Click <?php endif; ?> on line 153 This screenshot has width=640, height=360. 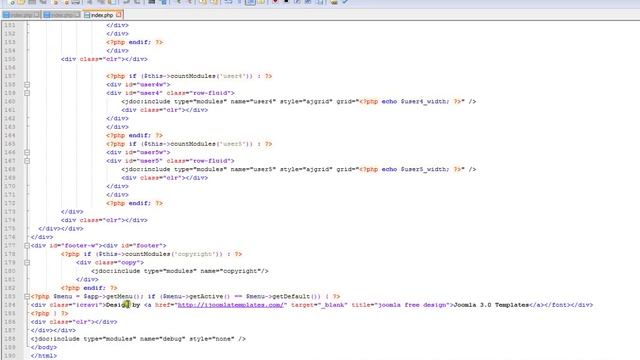(134, 42)
